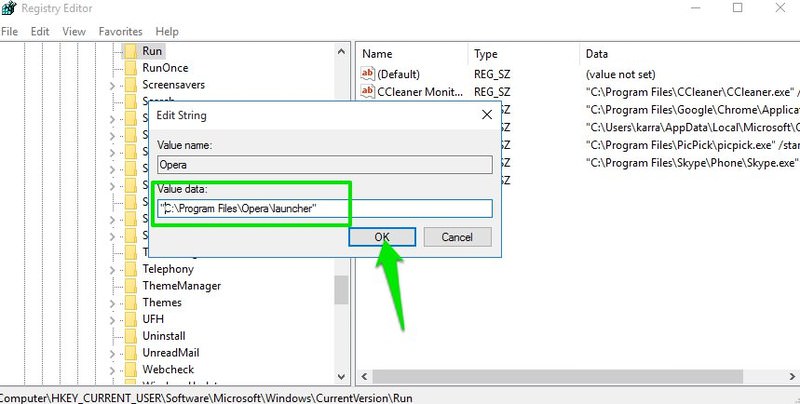The image size is (800, 404).
Task: Select the UFH key
Action: [x=153, y=319]
